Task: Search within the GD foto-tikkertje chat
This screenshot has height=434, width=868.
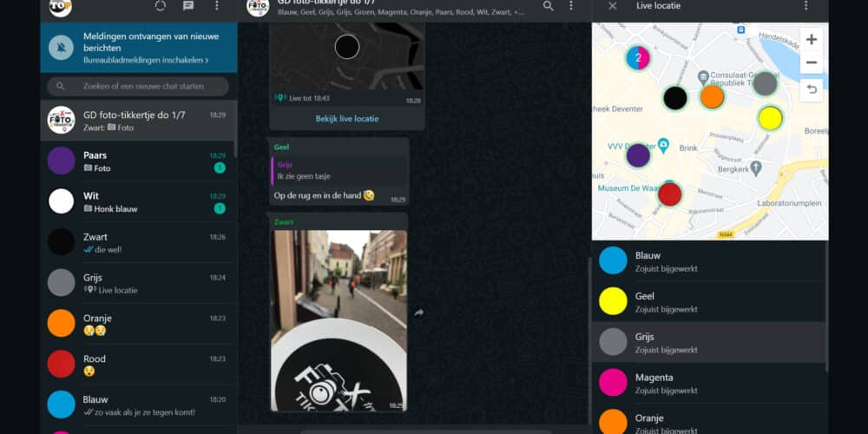Action: (548, 6)
